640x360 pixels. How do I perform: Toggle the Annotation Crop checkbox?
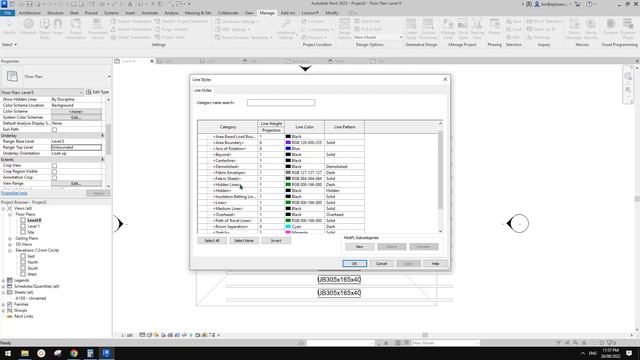(x=54, y=178)
